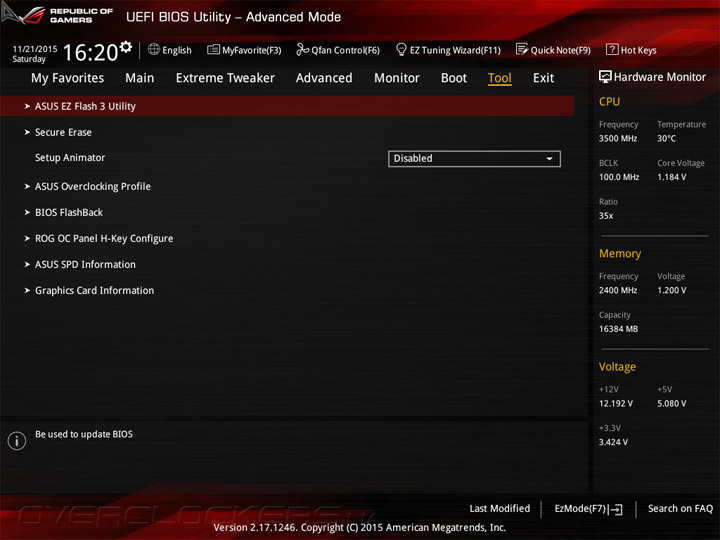Go to the Advanced tab
The image size is (720, 540).
(x=324, y=78)
